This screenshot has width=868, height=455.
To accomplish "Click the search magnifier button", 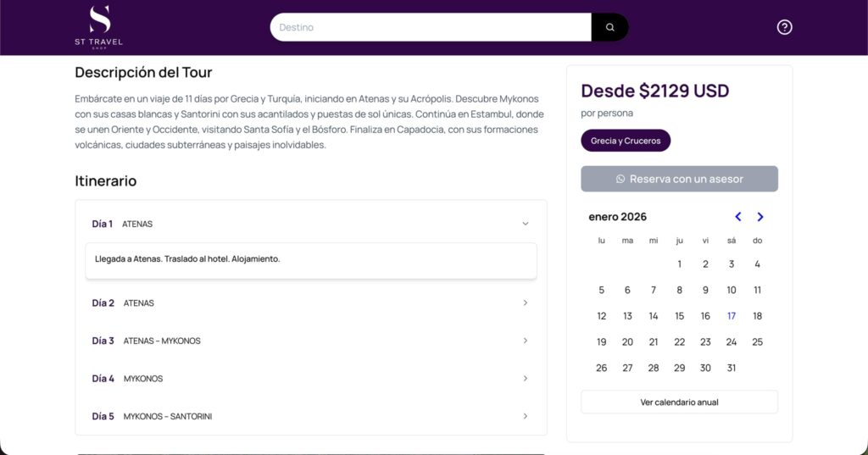I will pos(609,27).
